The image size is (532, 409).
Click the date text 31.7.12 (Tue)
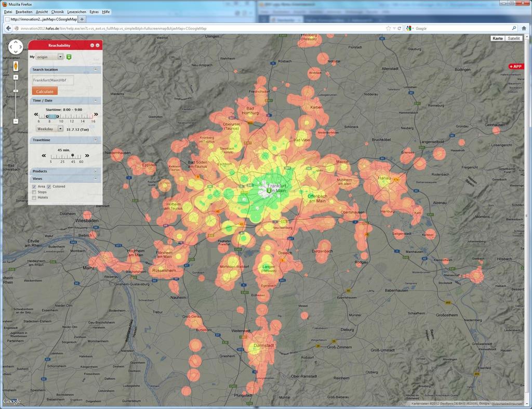coord(77,129)
